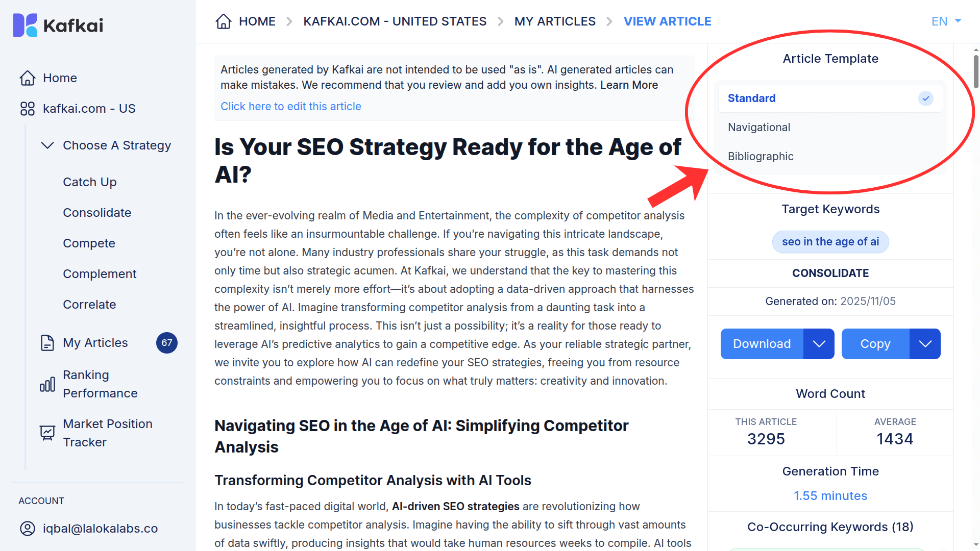Select the Bibliographic template option
The image size is (980, 551).
761,156
